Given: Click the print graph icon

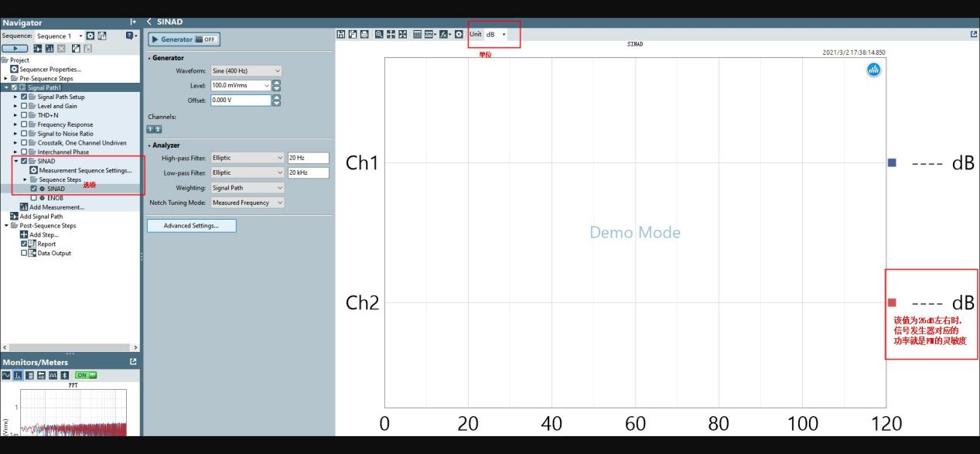Looking at the screenshot, I should coord(364,34).
